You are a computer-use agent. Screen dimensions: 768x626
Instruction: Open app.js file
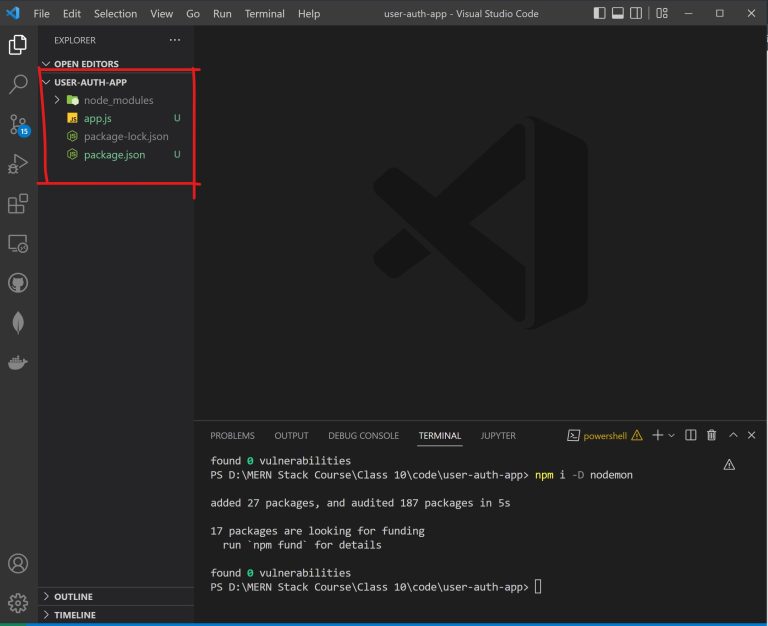pos(116,119)
